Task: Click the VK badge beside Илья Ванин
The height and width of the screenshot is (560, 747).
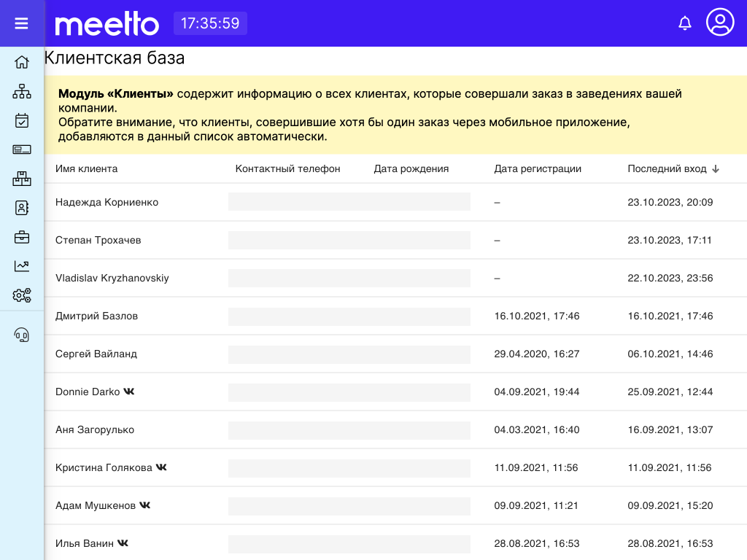Action: (x=122, y=543)
